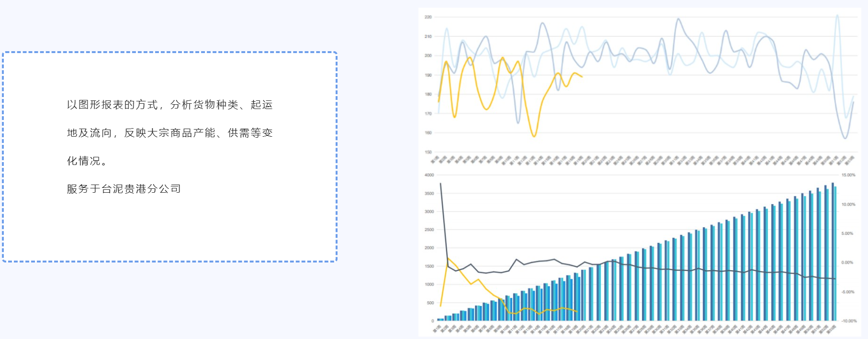
Task: Click the 15.00% right-axis label
Action: pyautogui.click(x=848, y=175)
